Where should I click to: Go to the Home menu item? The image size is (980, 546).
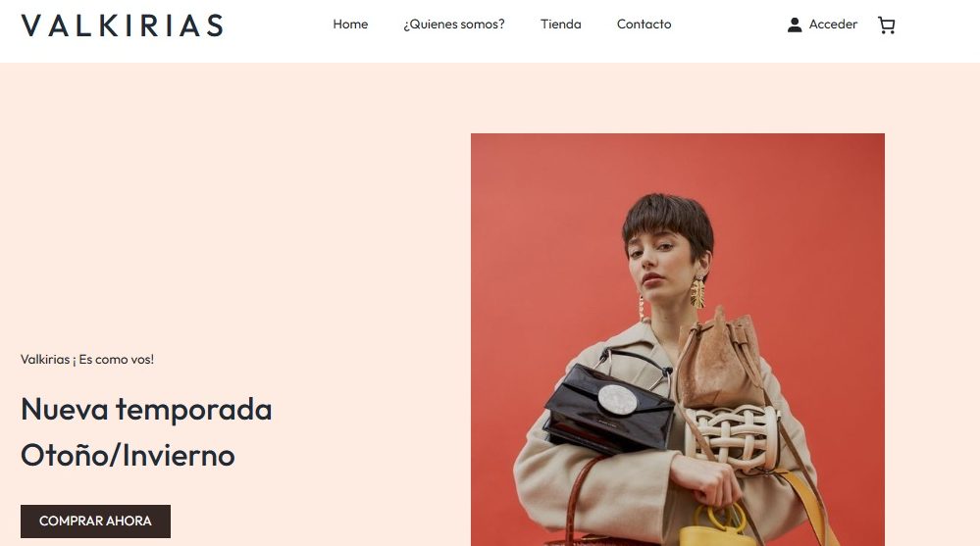pos(350,25)
